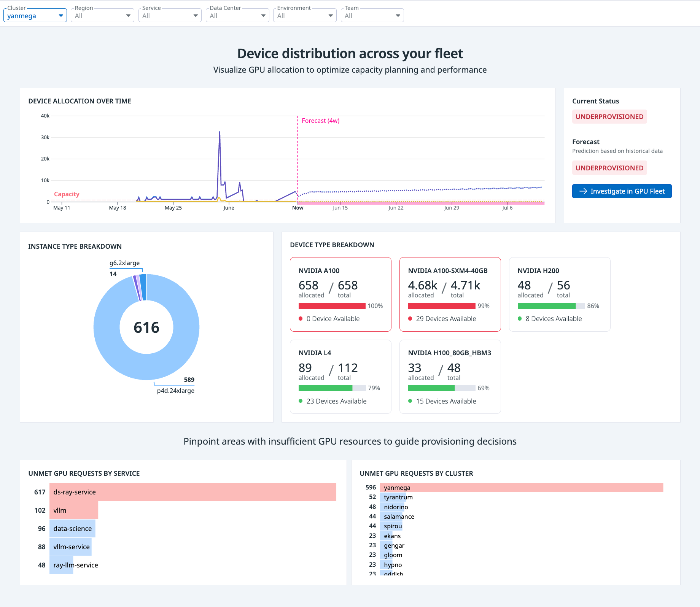Click the UNDERPROVISIONED forecast badge
The width and height of the screenshot is (700, 607).
pos(609,167)
